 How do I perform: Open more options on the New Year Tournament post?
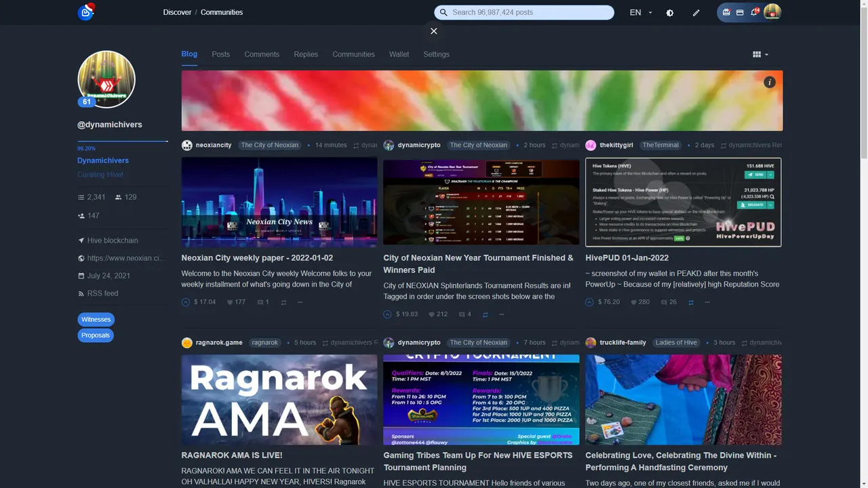502,314
